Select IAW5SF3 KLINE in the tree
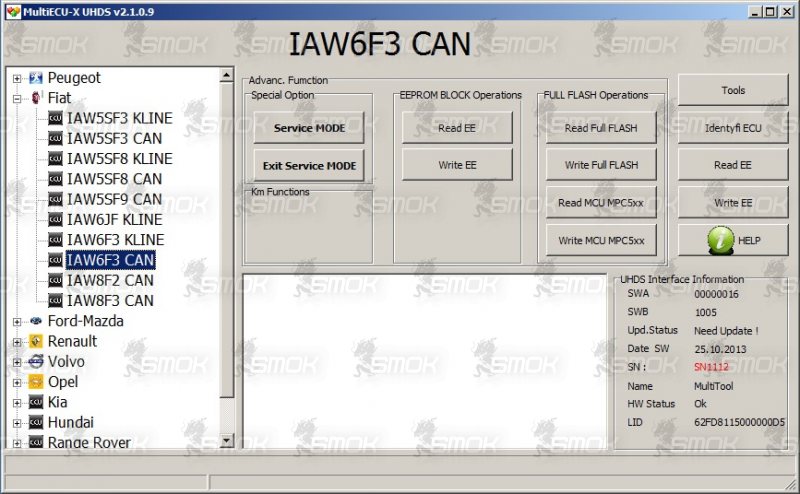The height and width of the screenshot is (494, 800). click(120, 118)
